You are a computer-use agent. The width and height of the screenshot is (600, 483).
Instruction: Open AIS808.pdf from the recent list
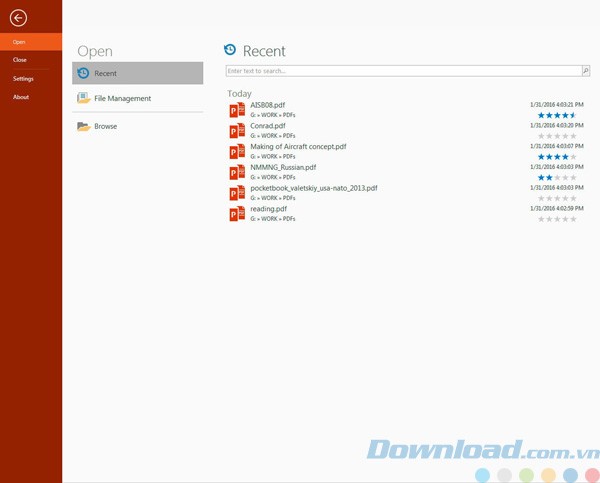(x=267, y=105)
